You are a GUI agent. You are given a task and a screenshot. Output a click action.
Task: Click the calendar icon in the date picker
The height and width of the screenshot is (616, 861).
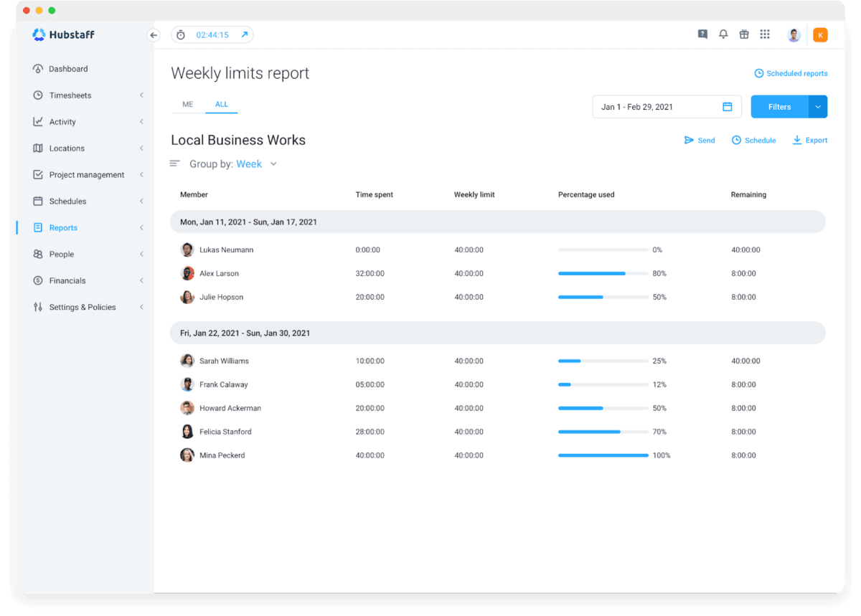pos(728,106)
